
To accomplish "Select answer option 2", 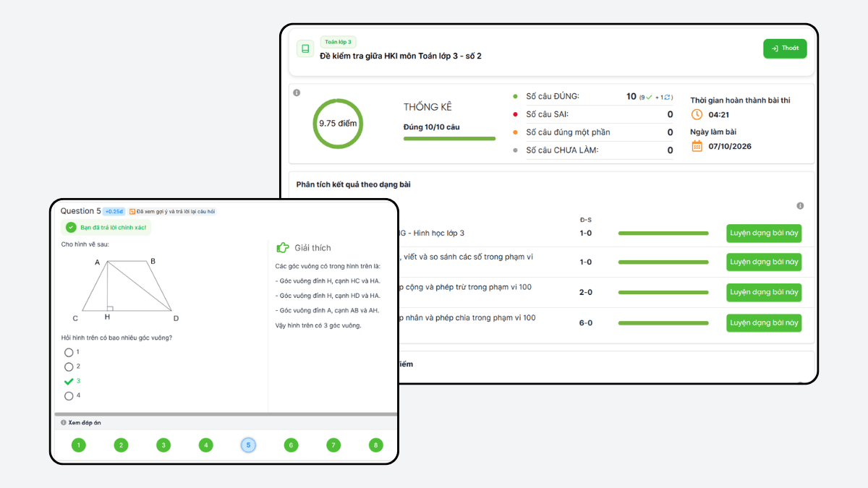I will pyautogui.click(x=69, y=367).
